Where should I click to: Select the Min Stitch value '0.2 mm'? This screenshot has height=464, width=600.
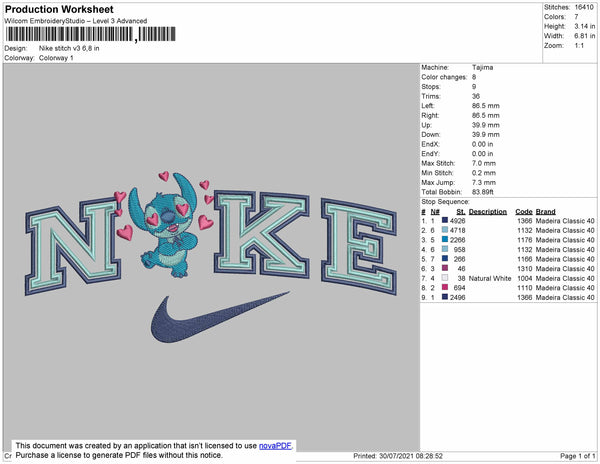[484, 173]
